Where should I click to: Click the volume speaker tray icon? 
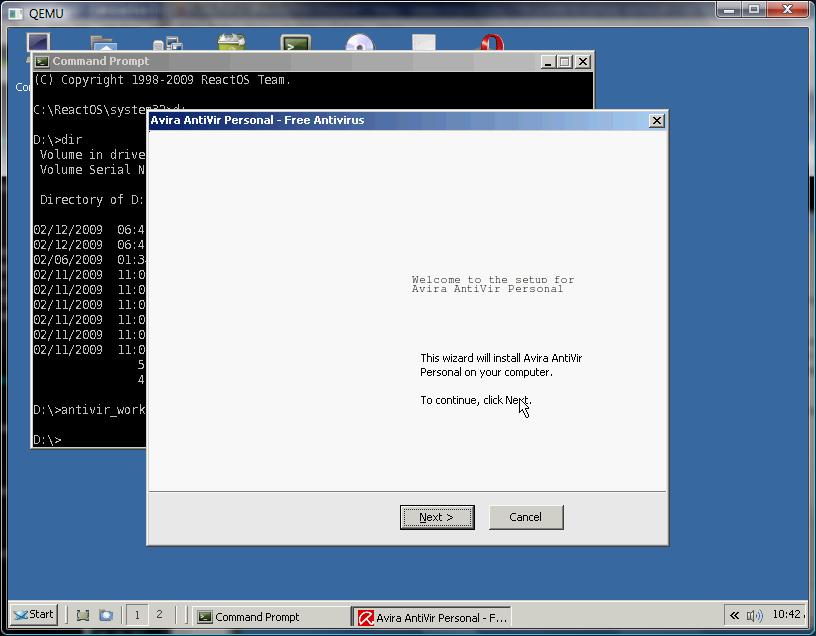755,616
